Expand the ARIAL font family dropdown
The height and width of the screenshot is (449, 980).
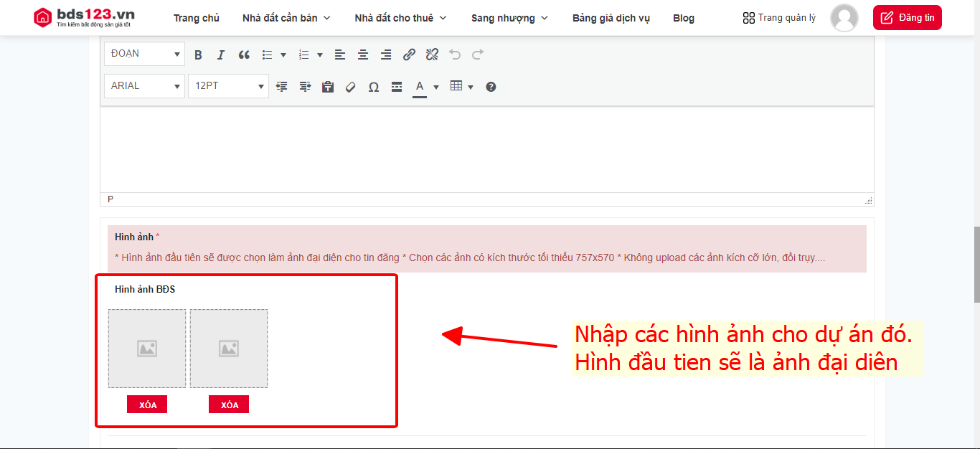tap(144, 86)
